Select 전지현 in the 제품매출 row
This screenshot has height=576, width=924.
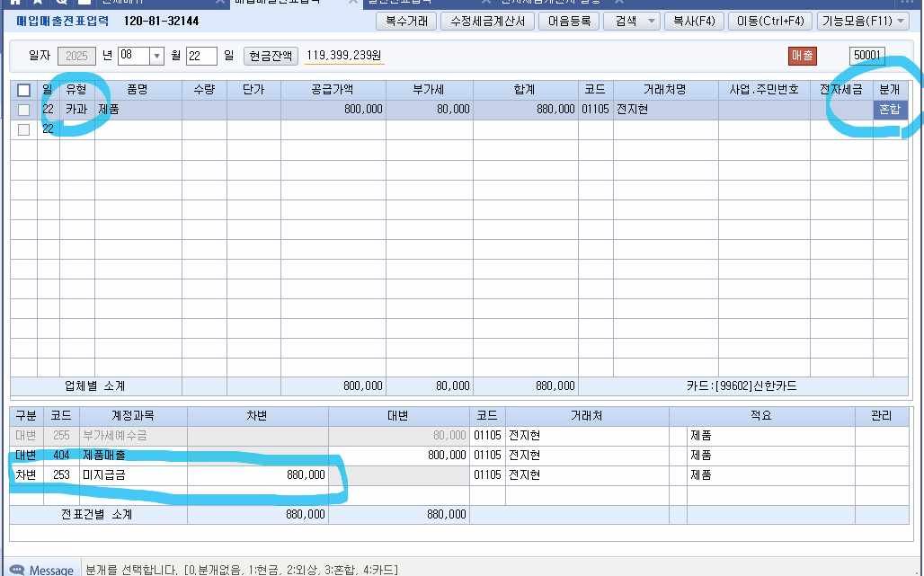click(587, 456)
